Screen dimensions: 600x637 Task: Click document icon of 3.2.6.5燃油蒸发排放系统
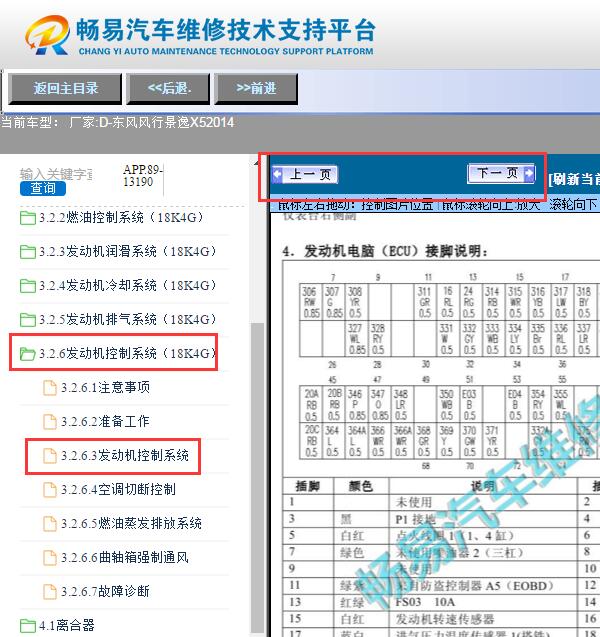[50, 524]
